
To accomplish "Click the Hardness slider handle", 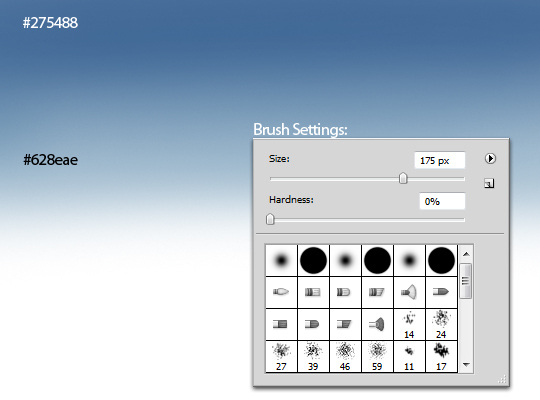I will point(270,219).
